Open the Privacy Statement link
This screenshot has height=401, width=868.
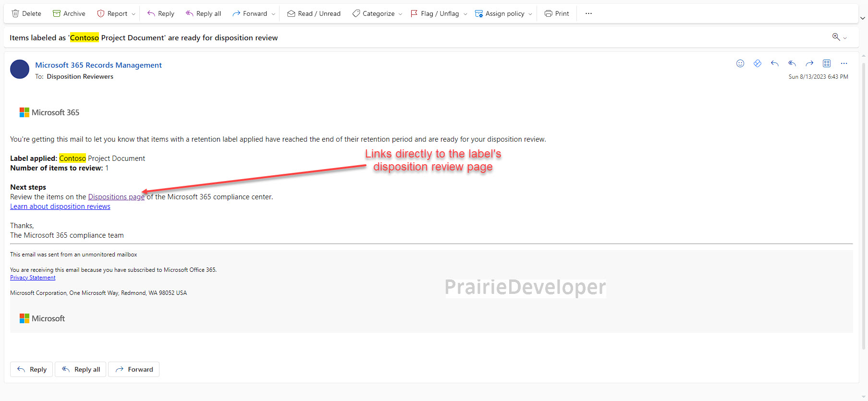click(x=33, y=278)
